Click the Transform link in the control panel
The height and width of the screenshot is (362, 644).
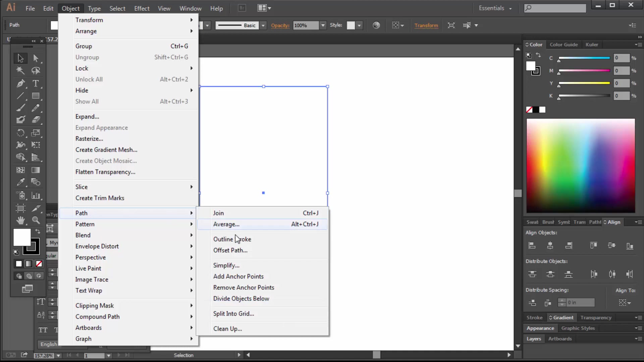[x=426, y=25]
